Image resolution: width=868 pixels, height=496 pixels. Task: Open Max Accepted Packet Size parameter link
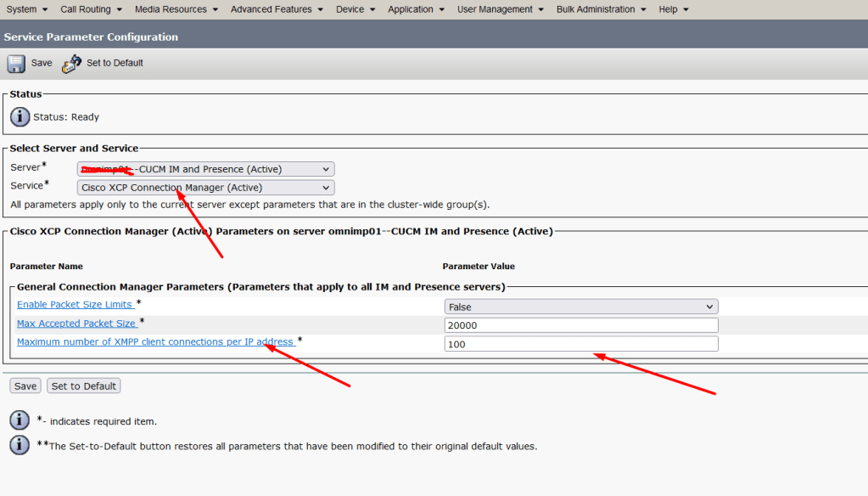76,324
